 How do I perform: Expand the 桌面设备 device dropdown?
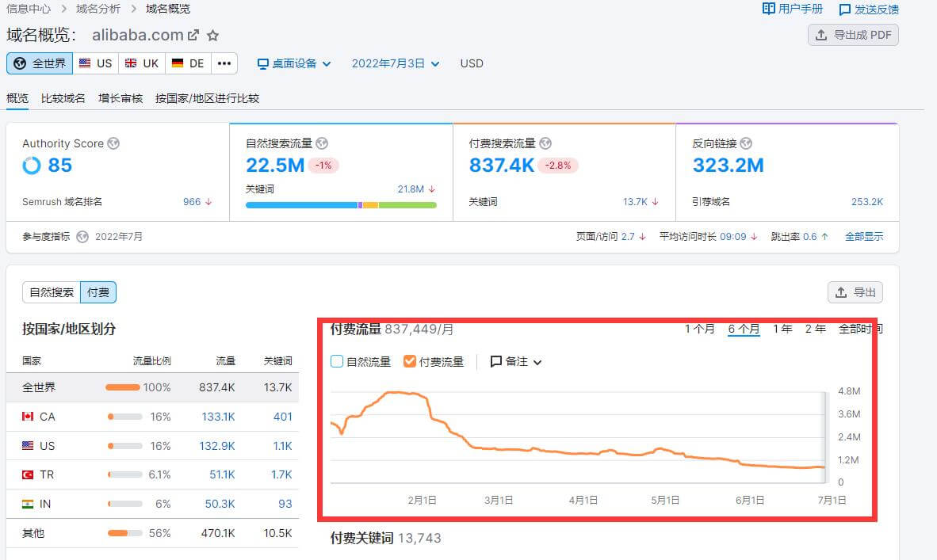click(x=294, y=63)
